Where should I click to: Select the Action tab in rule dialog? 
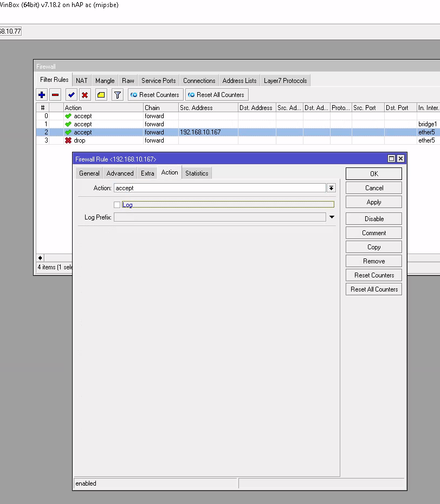tap(170, 172)
